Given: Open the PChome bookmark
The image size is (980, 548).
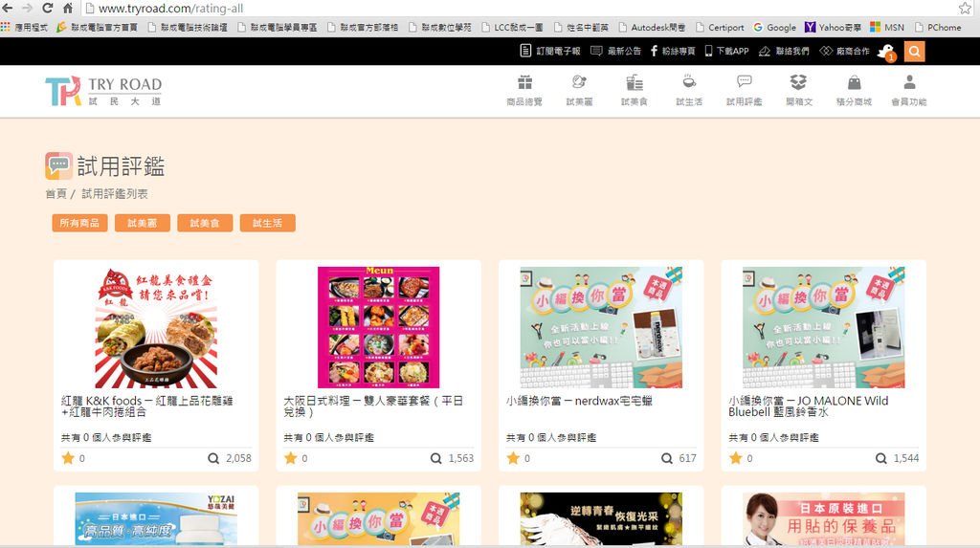Looking at the screenshot, I should (x=938, y=28).
